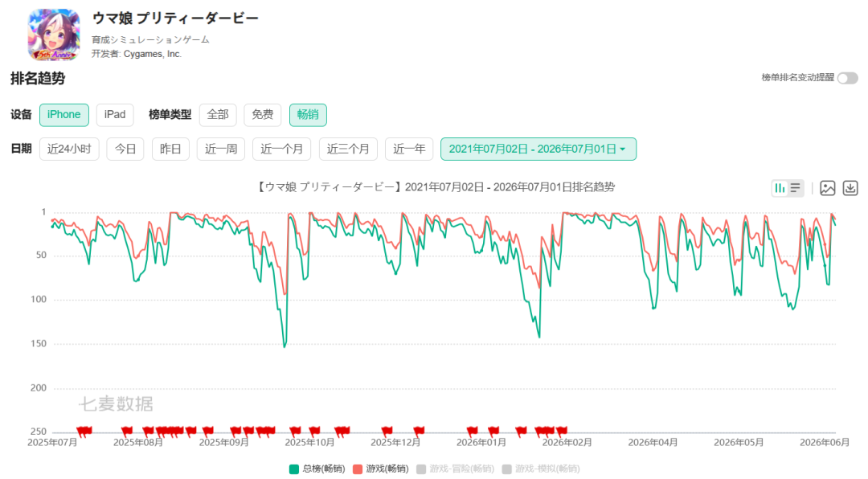Click the chart title with date range
Image resolution: width=868 pixels, height=479 pixels.
click(x=435, y=187)
